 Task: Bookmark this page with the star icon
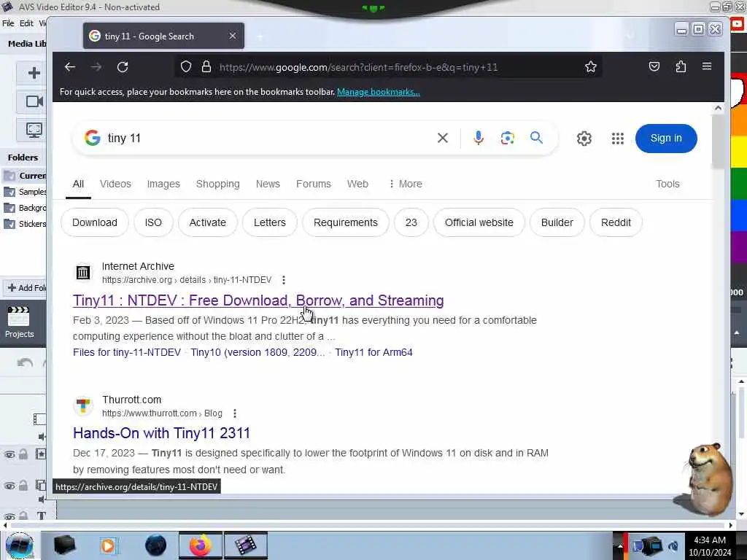click(590, 66)
